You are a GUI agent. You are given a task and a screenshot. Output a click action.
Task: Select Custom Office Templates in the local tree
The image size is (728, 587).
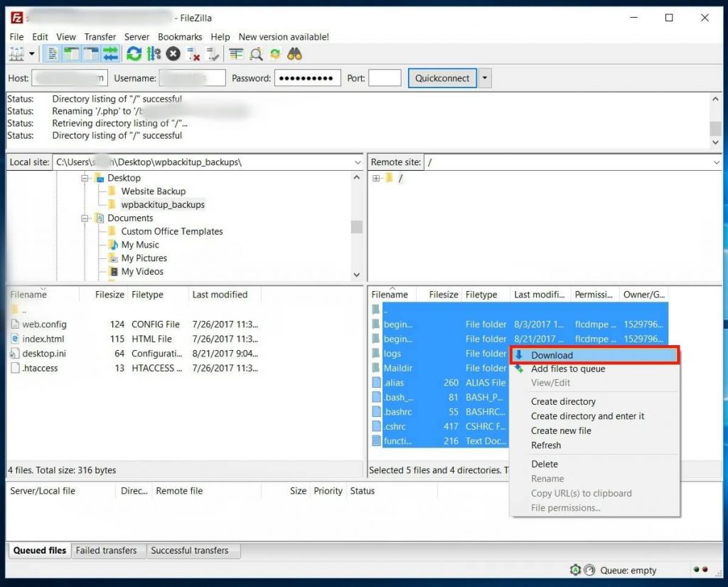[x=172, y=231]
